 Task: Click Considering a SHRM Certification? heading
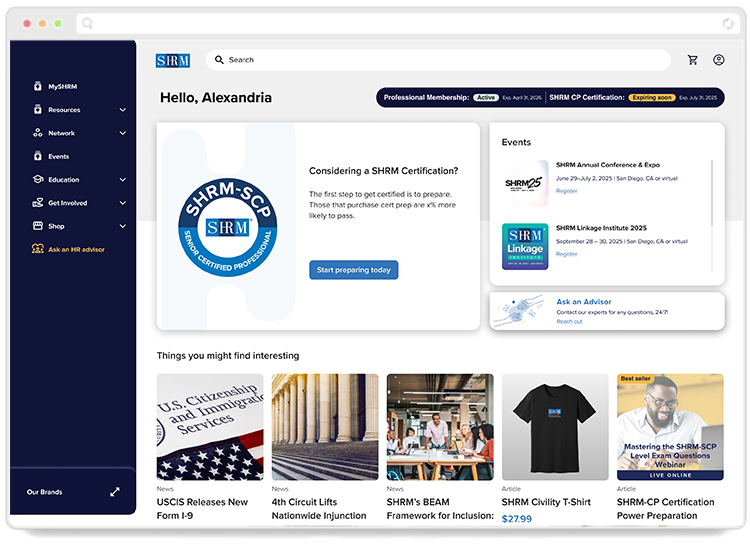(x=384, y=171)
